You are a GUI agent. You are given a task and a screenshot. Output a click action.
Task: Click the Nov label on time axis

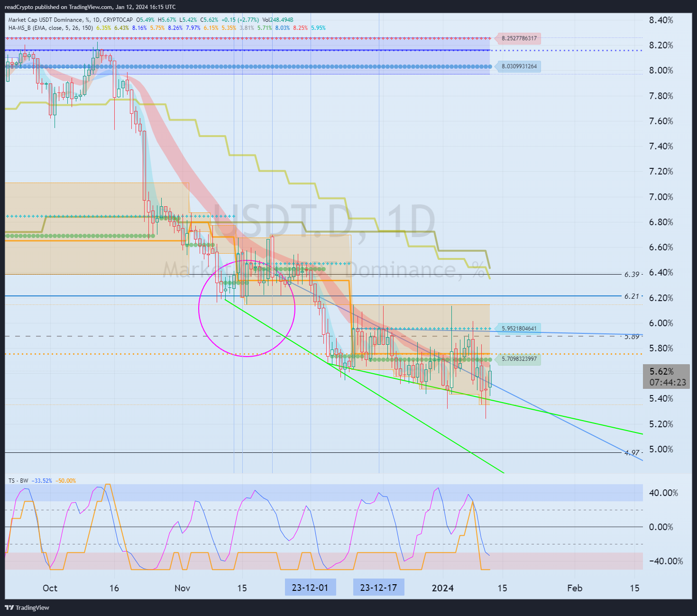(182, 588)
